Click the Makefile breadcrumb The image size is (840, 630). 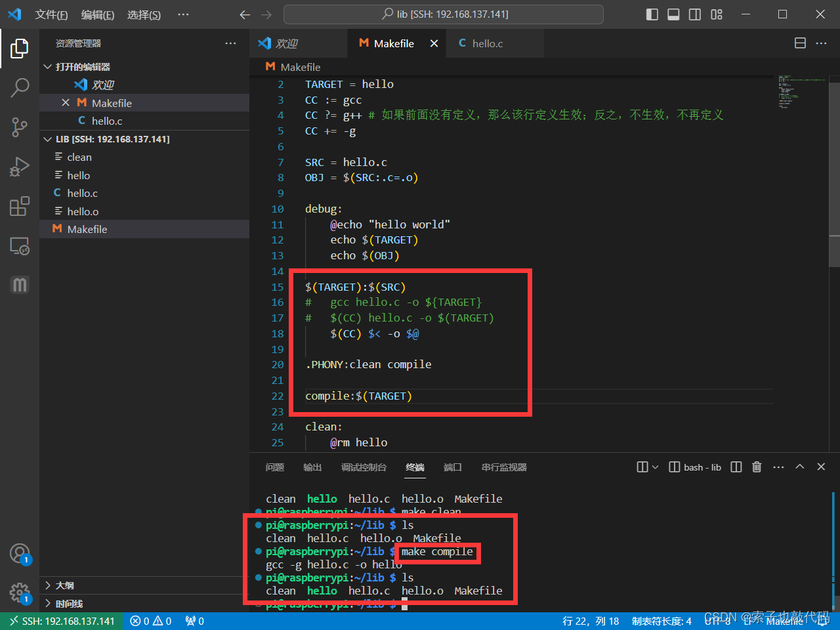click(x=293, y=67)
